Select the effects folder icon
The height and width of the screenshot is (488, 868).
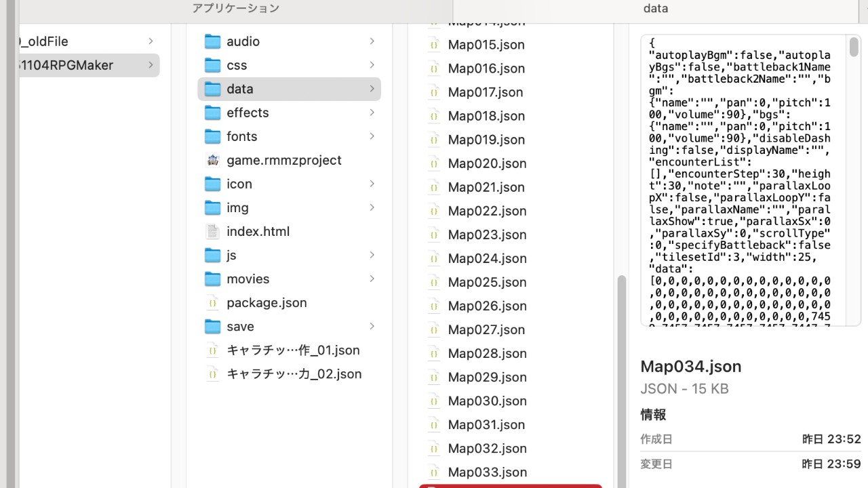click(212, 113)
